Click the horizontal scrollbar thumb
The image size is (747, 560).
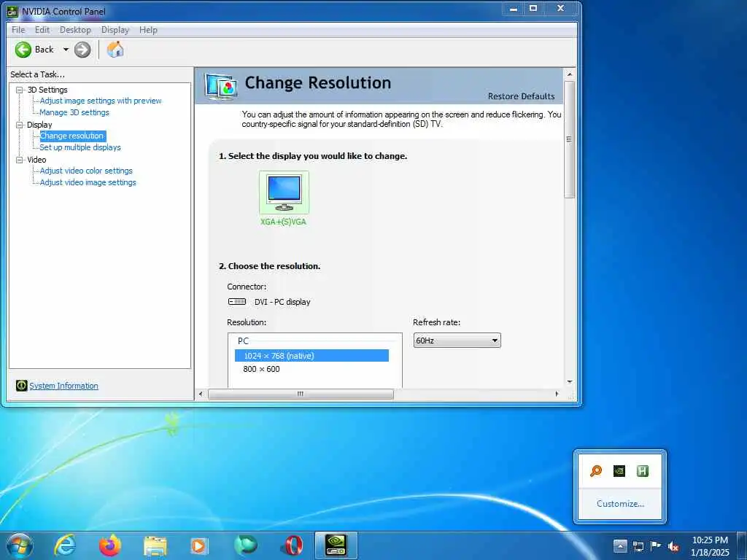(301, 394)
